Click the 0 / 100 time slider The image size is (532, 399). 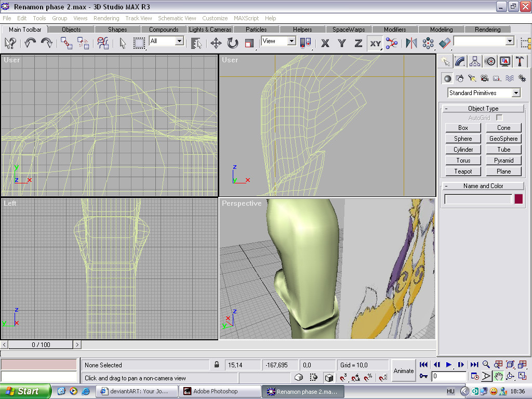[41, 345]
